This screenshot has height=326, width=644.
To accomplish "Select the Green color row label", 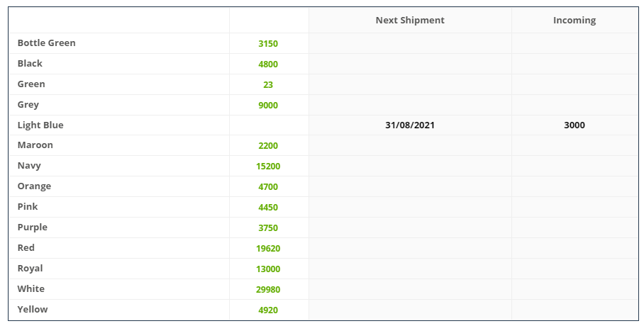I will coord(31,84).
